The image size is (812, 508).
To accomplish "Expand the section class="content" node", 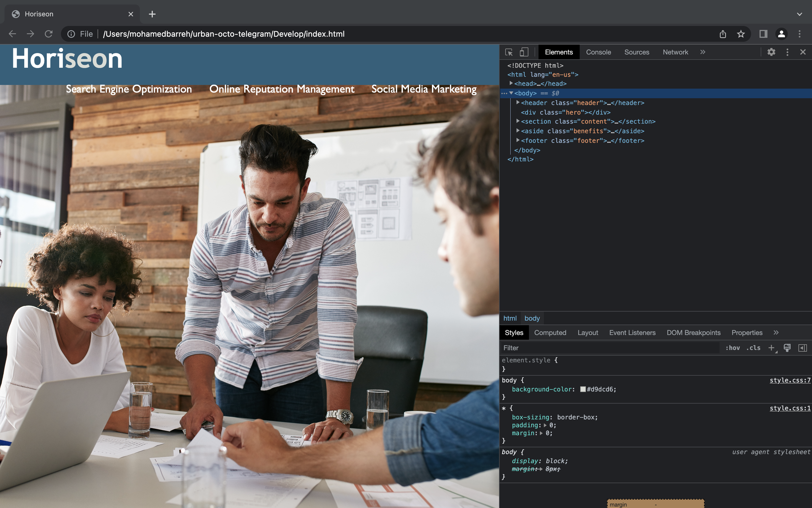I will coord(518,121).
